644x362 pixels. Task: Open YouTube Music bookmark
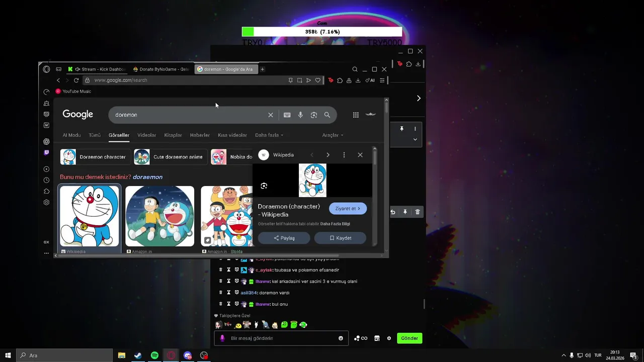tap(73, 92)
